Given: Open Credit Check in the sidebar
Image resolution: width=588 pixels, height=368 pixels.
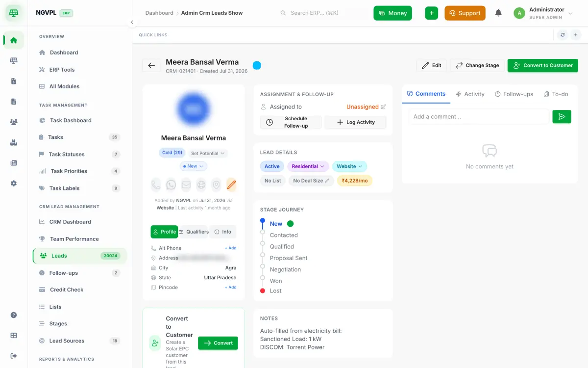Looking at the screenshot, I should click(x=79, y=289).
